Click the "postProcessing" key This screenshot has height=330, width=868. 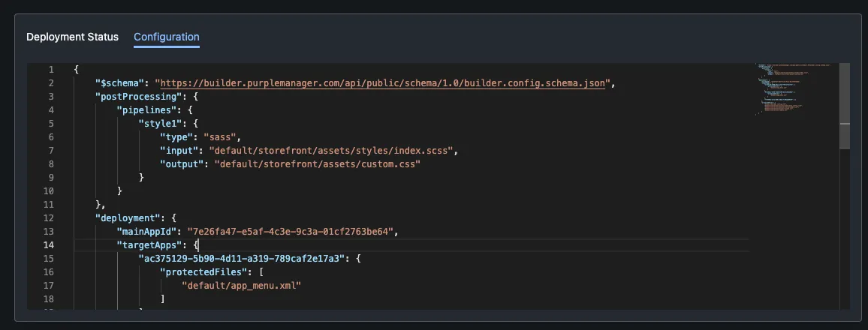tap(139, 97)
